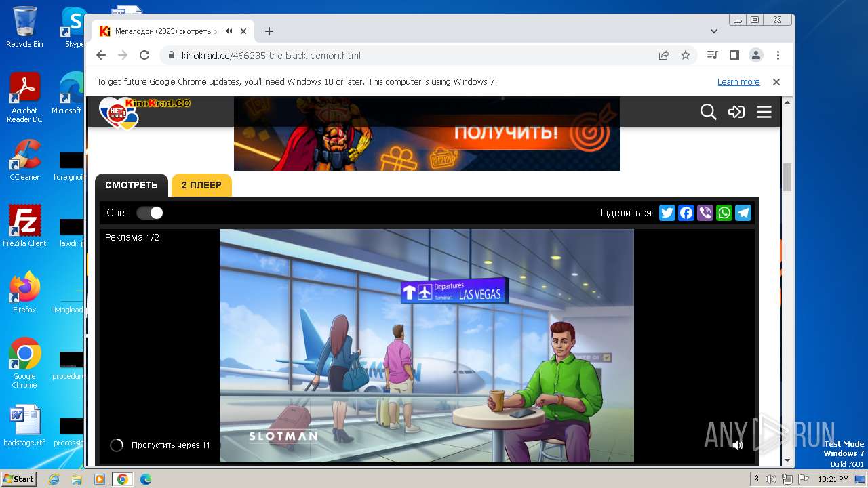Select badstage.rtf desktop file

point(24,426)
